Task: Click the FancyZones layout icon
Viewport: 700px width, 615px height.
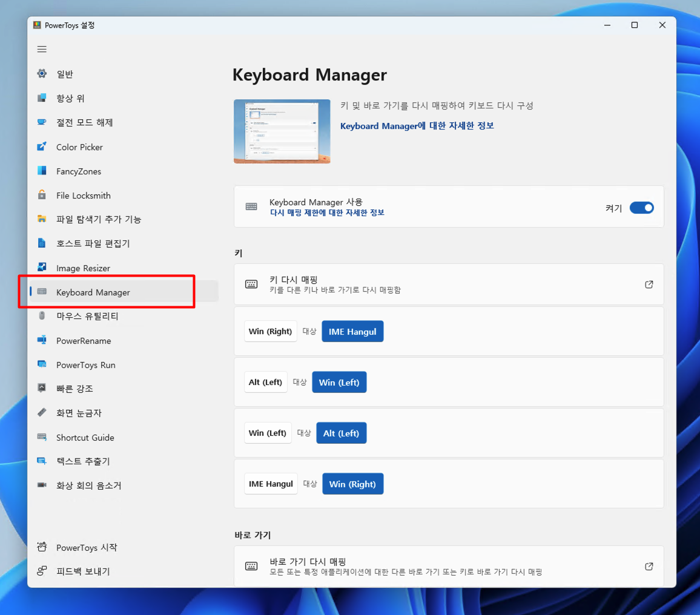Action: coord(42,171)
